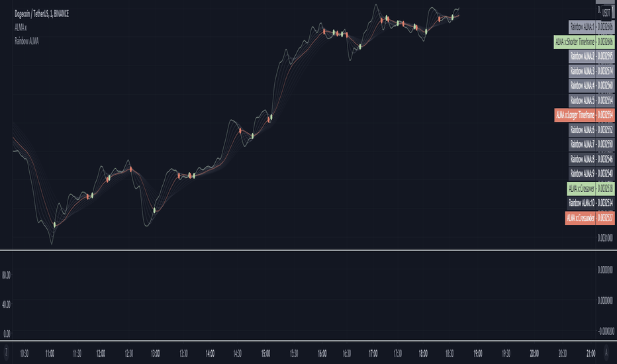Click the 18:00 time axis label
This screenshot has width=617, height=364.
(423, 354)
